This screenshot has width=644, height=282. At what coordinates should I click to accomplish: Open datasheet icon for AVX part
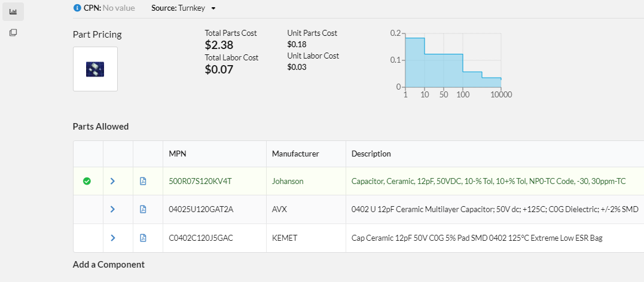pos(143,209)
